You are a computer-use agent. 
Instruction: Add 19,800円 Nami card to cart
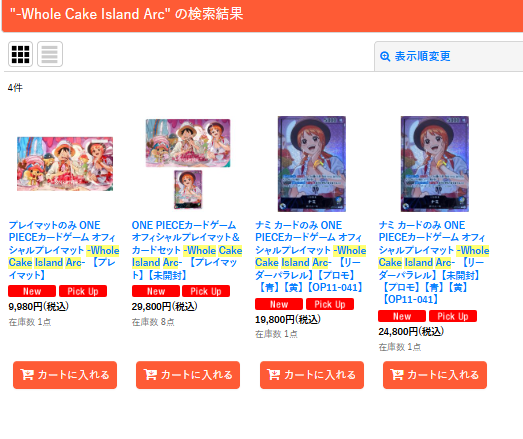click(312, 375)
